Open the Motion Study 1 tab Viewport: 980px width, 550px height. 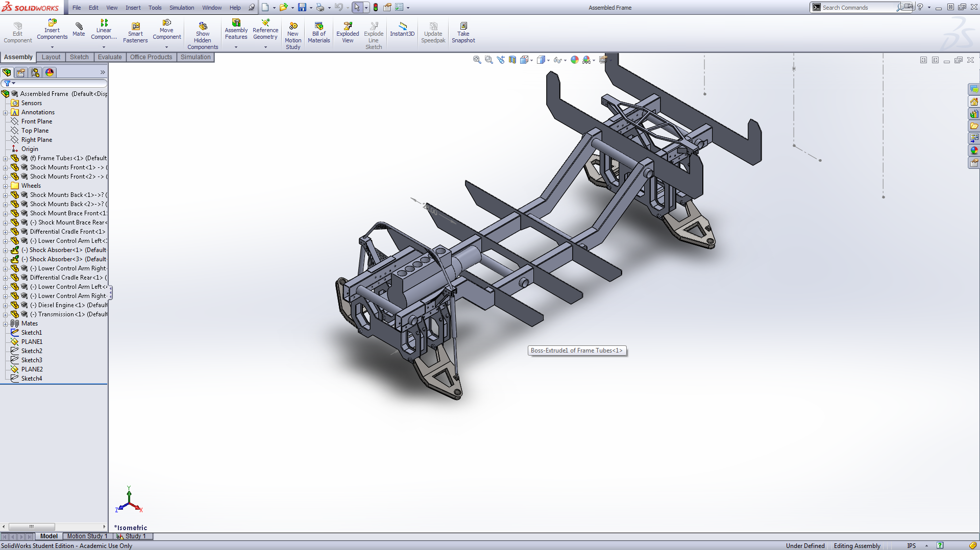pyautogui.click(x=87, y=536)
